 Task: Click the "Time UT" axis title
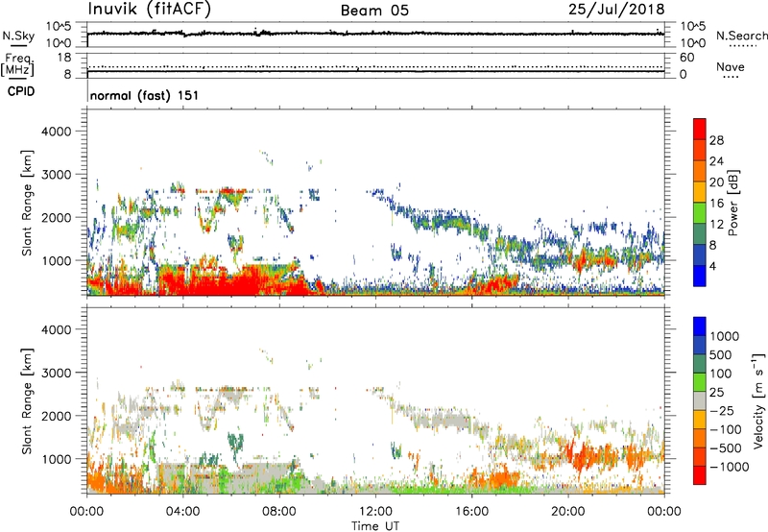click(375, 526)
